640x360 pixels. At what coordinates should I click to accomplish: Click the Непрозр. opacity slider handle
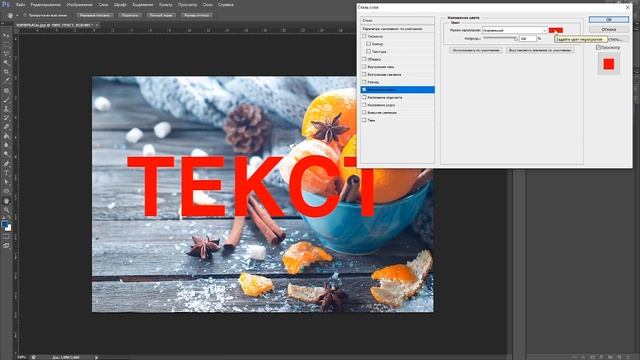pyautogui.click(x=516, y=39)
